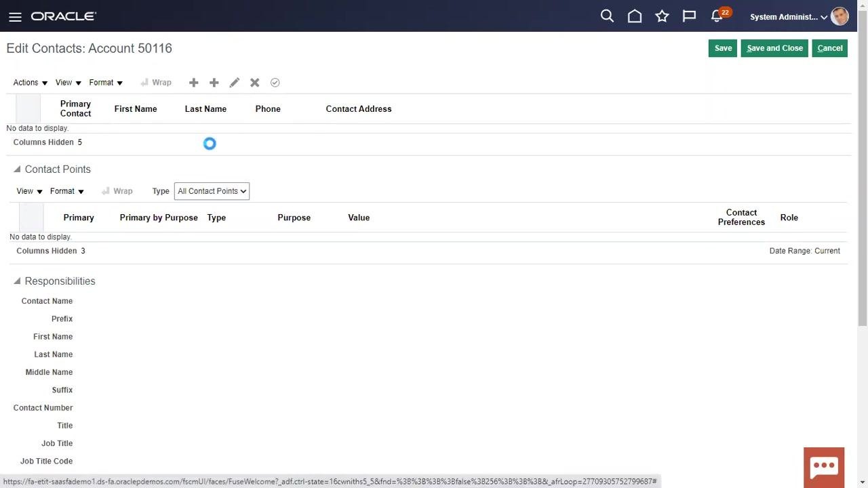Open the System Administrator user dropdown
868x488 pixels.
coord(789,17)
